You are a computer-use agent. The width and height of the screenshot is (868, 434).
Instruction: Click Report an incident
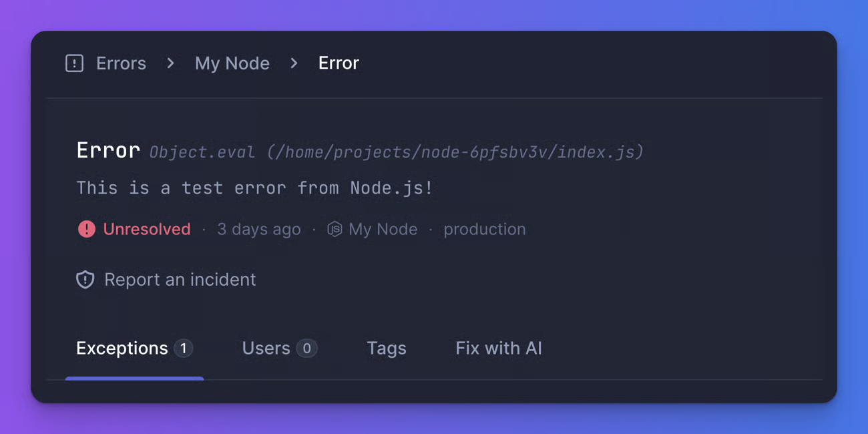point(180,279)
